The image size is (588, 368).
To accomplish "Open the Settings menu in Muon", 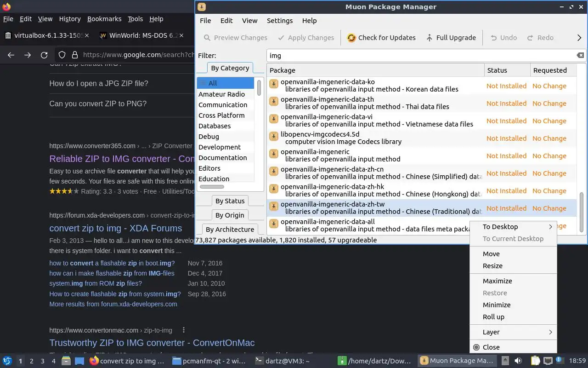I will pos(280,21).
